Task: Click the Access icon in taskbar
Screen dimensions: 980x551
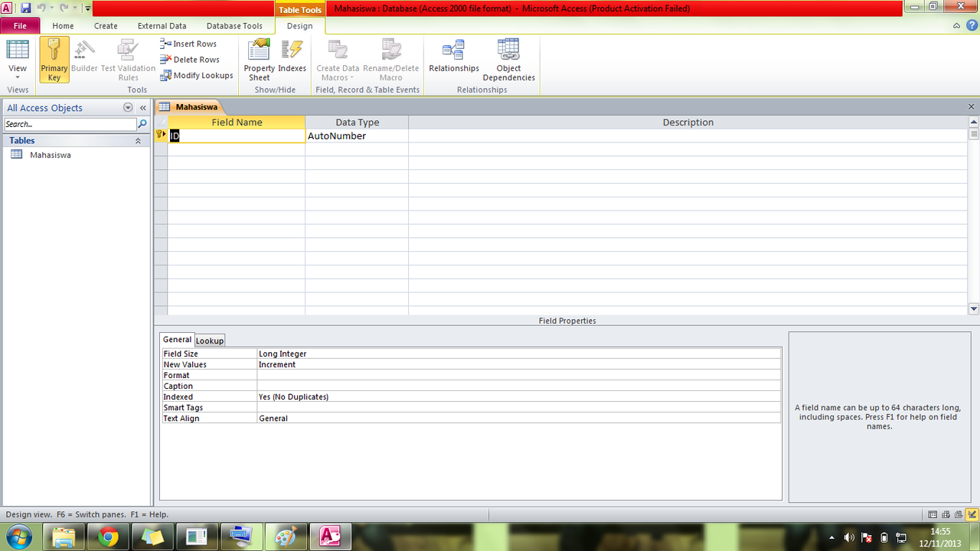Action: (x=330, y=537)
